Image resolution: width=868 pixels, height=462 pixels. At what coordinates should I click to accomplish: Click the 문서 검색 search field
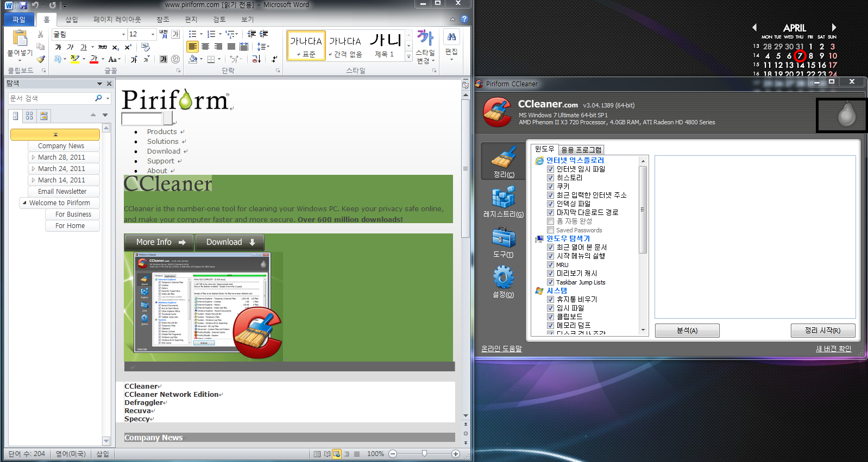[51, 98]
